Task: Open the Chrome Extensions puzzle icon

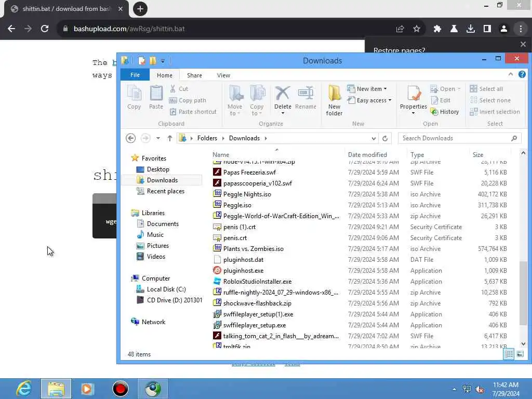Action: coord(437,29)
